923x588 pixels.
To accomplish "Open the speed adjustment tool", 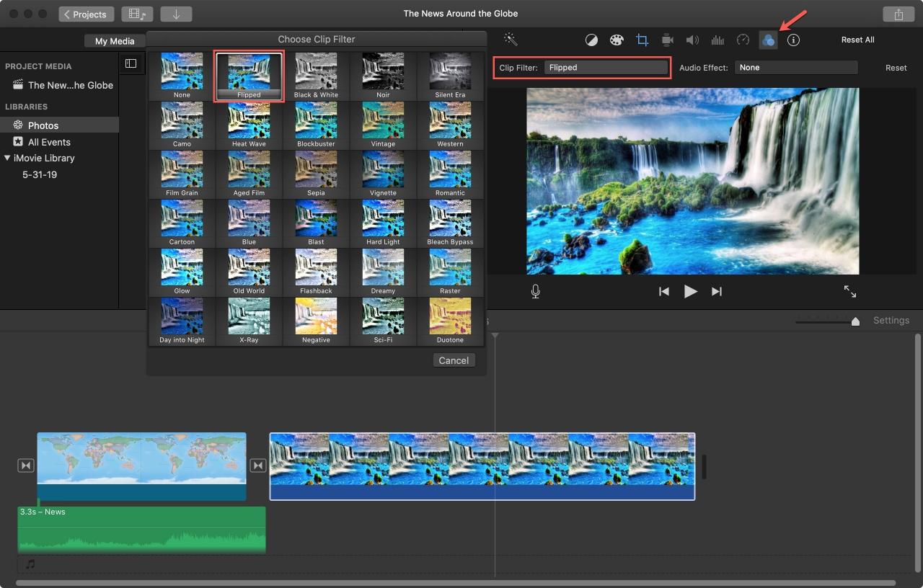I will 743,40.
